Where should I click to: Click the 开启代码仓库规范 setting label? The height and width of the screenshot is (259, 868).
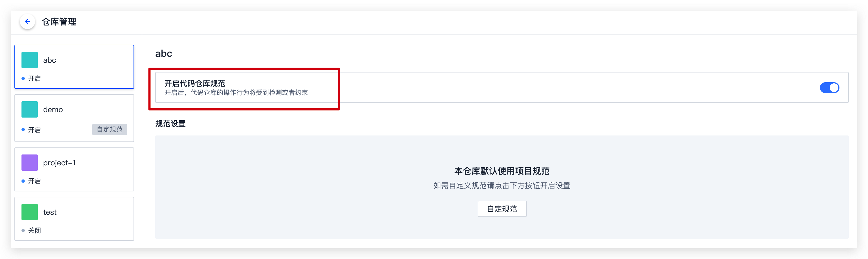[195, 83]
